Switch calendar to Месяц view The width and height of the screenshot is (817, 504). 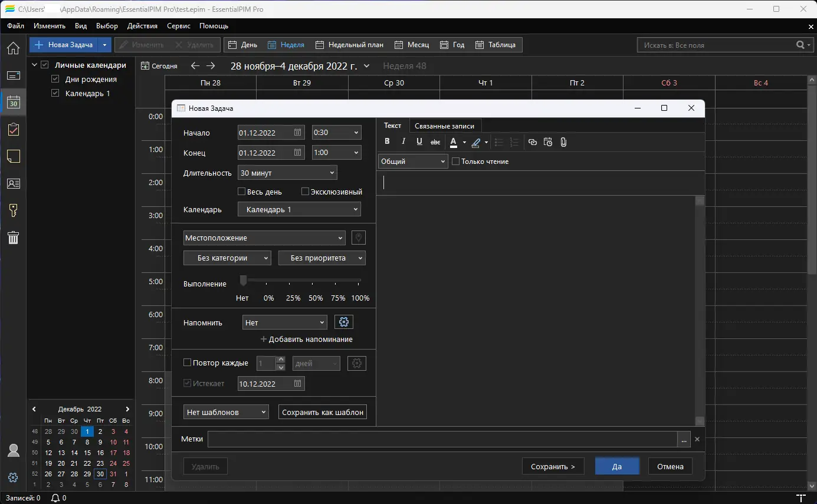412,45
